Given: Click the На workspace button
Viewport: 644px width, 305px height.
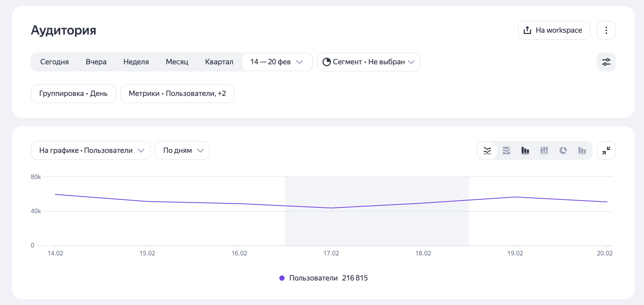Looking at the screenshot, I should (554, 30).
